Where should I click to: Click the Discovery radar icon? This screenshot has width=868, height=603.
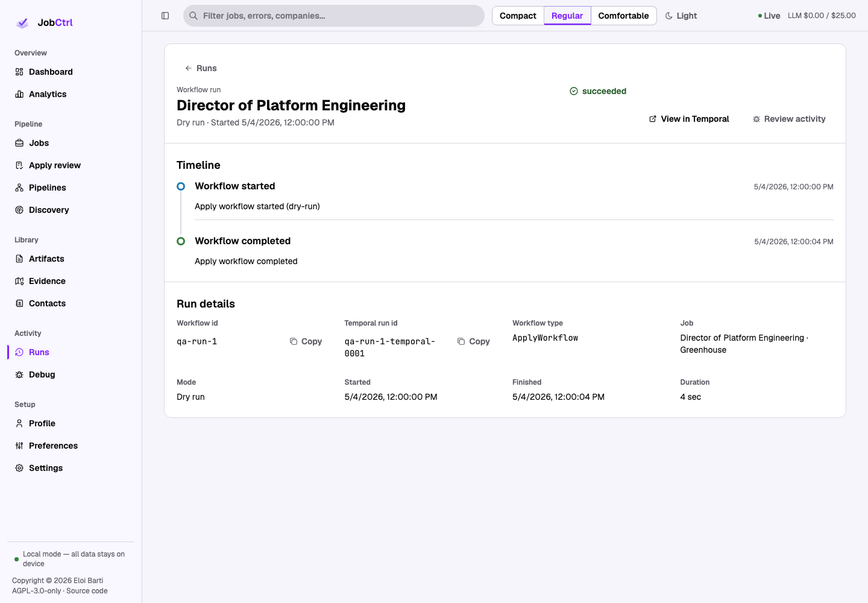pyautogui.click(x=19, y=210)
